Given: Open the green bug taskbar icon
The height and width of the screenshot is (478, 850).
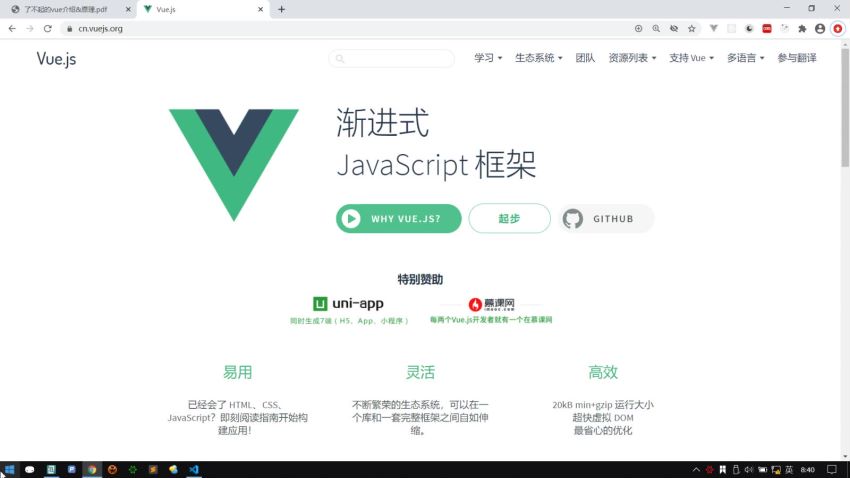Looking at the screenshot, I should point(133,470).
